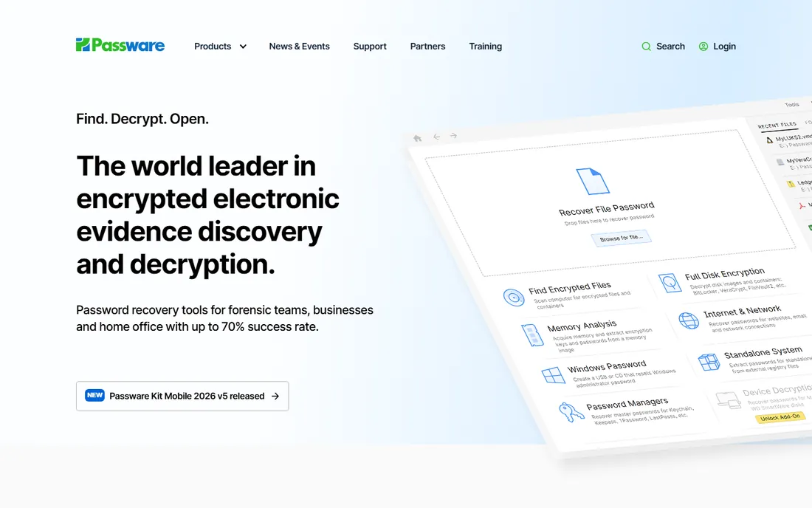Viewport: 812px width, 508px height.
Task: Go to News & Events
Action: click(299, 46)
